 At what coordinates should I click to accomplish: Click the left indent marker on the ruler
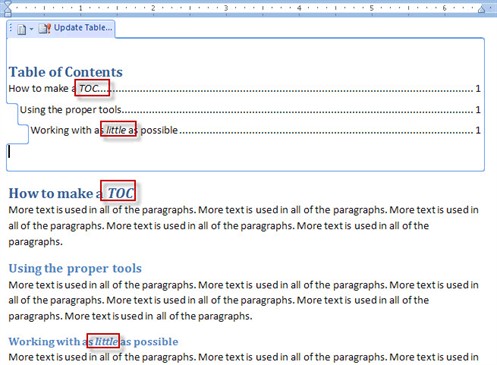click(x=7, y=8)
